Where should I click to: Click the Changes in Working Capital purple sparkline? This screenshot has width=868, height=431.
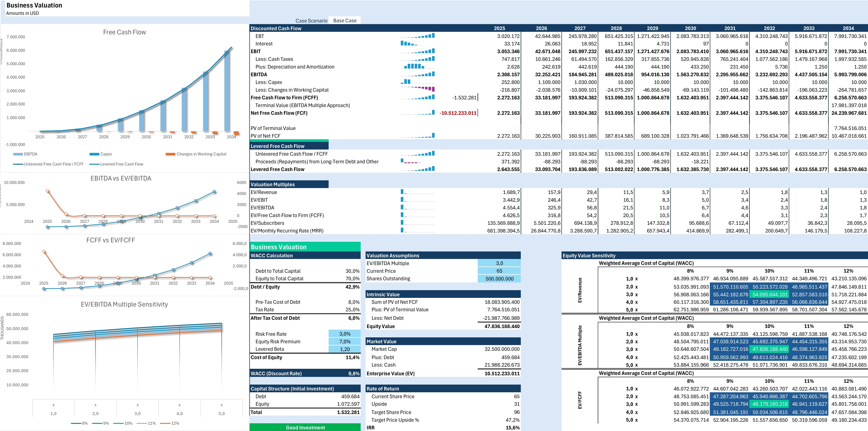[x=417, y=89]
